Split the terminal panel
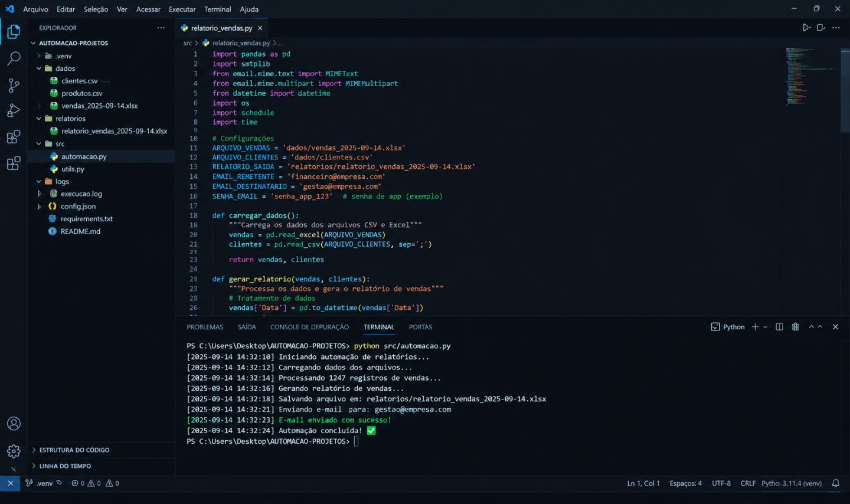This screenshot has height=504, width=850. point(779,327)
